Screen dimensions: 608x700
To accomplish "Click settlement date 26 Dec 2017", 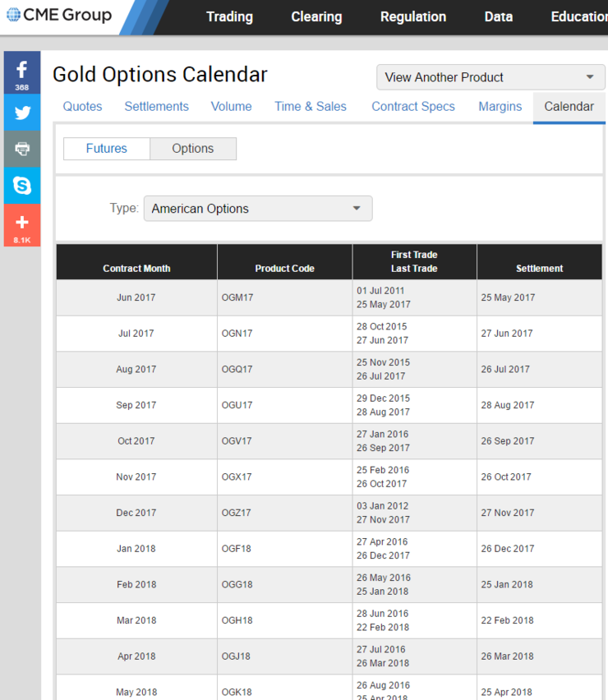I will 508,549.
